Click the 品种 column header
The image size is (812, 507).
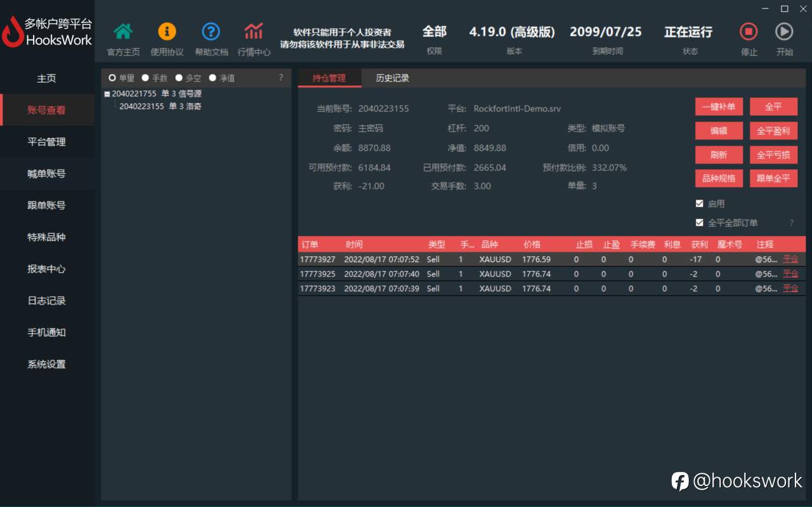[x=489, y=244]
